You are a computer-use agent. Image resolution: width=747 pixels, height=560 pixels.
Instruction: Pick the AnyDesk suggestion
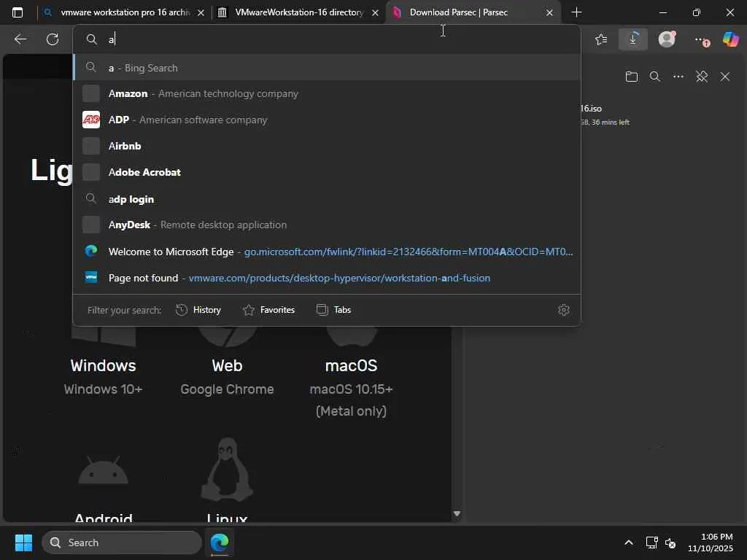[x=327, y=225]
